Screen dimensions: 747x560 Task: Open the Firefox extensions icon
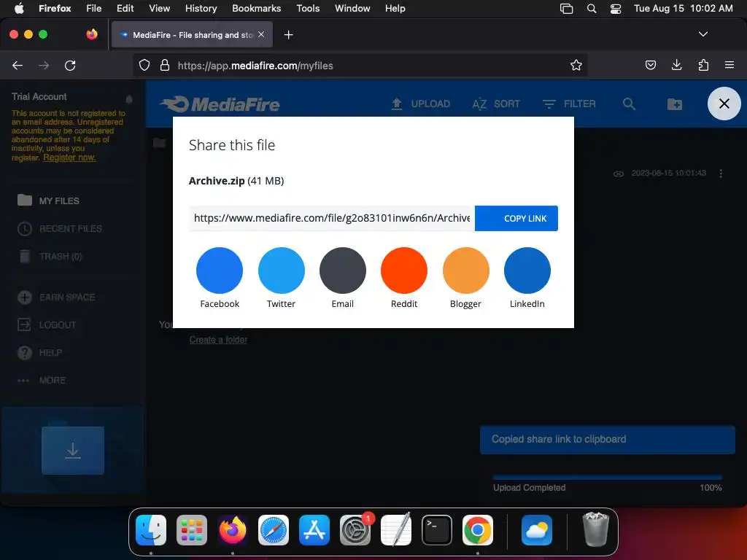point(703,65)
